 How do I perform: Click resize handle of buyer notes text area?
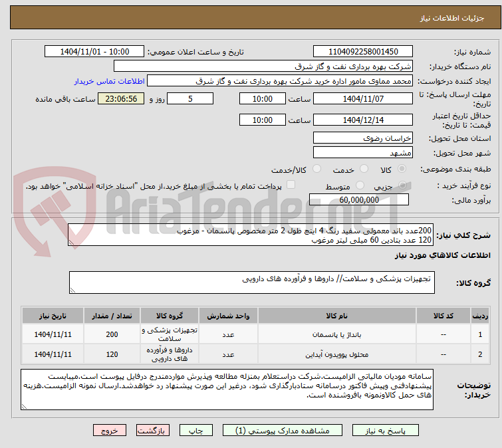pyautogui.click(x=24, y=407)
